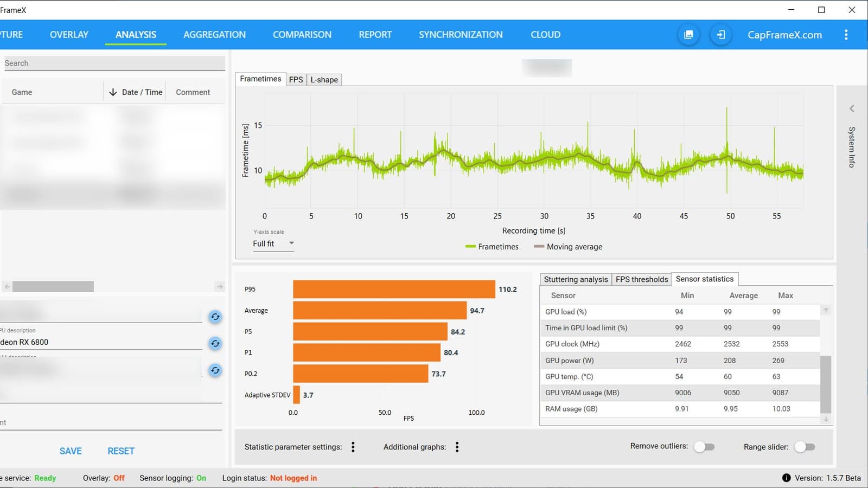Click the SAVE button

tap(71, 451)
